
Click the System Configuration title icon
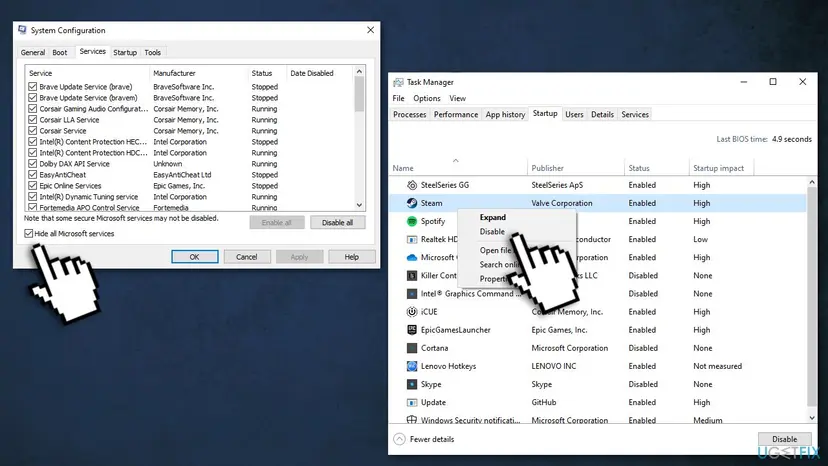click(x=22, y=30)
